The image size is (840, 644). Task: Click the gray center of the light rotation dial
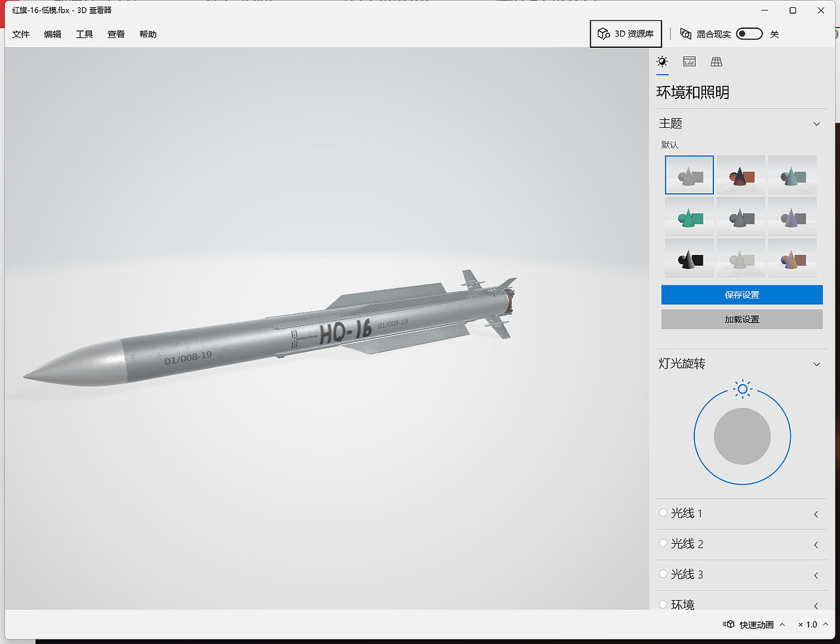[x=742, y=437]
